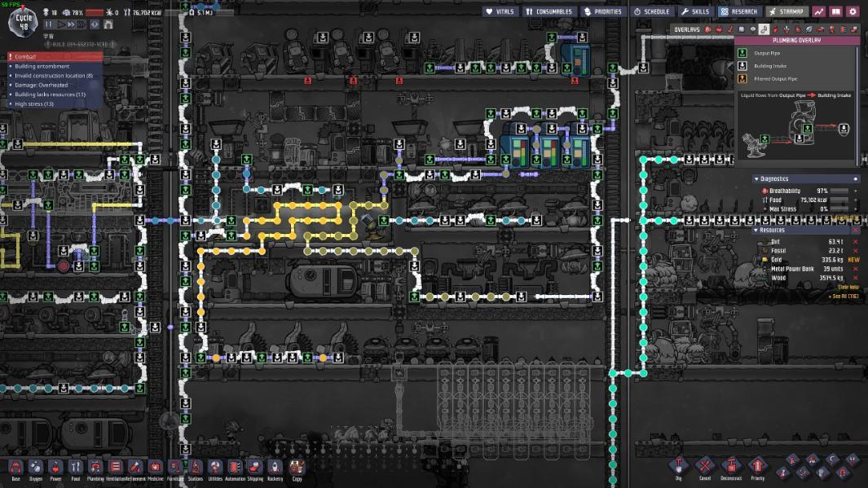Open the High stress alert
The image size is (868, 488).
34,104
